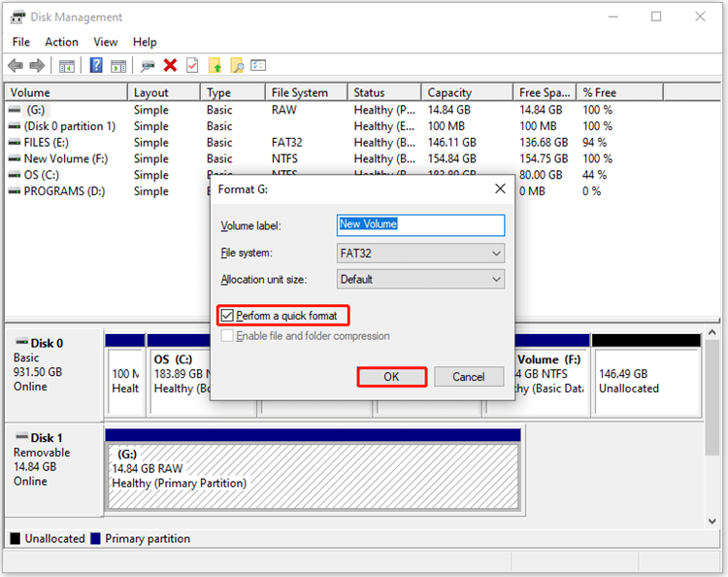Screen dimensions: 728x577
Task: Click scroll down arrow in disk pane
Action: 711,522
